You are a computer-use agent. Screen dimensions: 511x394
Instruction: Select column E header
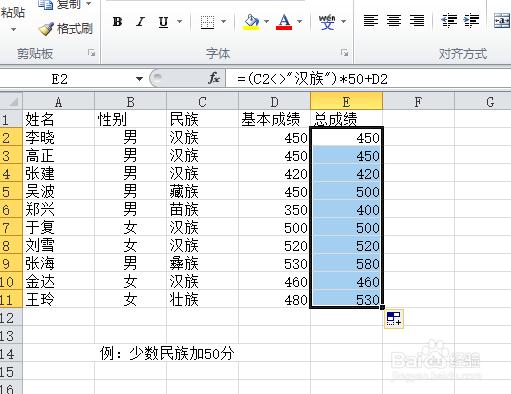point(346,101)
